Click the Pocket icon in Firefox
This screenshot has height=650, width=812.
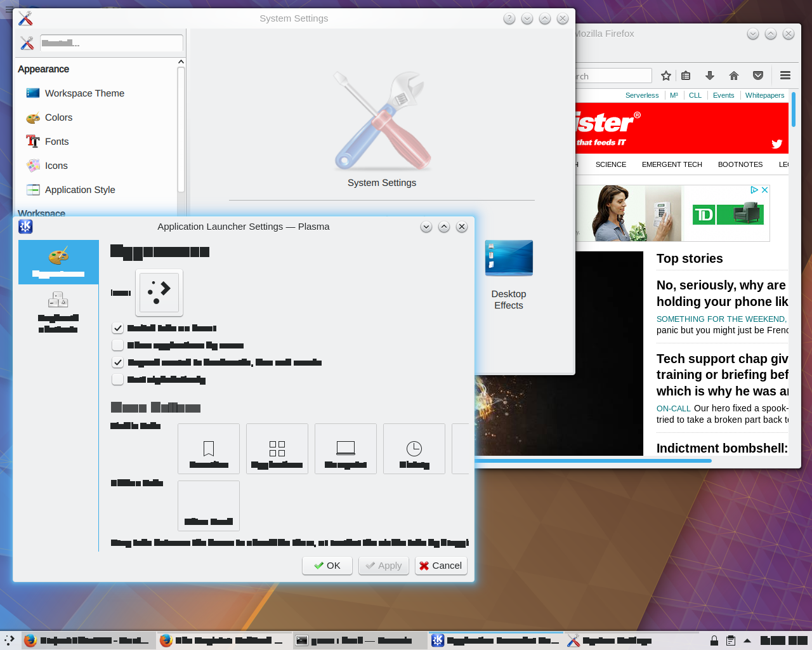pyautogui.click(x=758, y=76)
